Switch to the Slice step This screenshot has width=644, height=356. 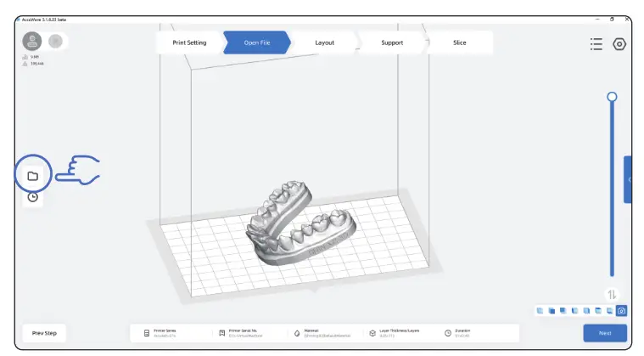click(460, 42)
